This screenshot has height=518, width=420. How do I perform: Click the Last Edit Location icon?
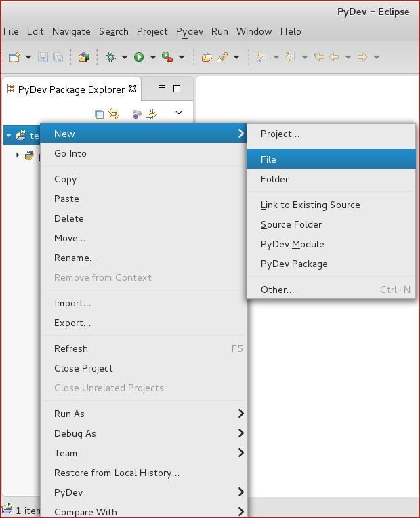318,57
